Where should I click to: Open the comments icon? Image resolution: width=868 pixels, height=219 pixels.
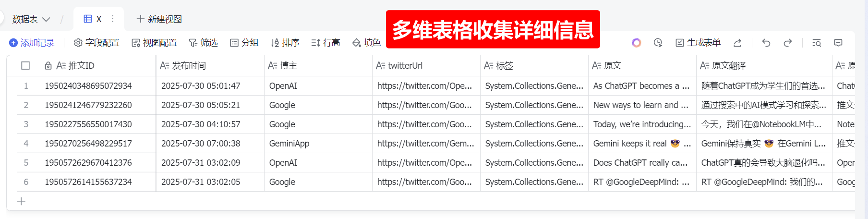pyautogui.click(x=838, y=43)
